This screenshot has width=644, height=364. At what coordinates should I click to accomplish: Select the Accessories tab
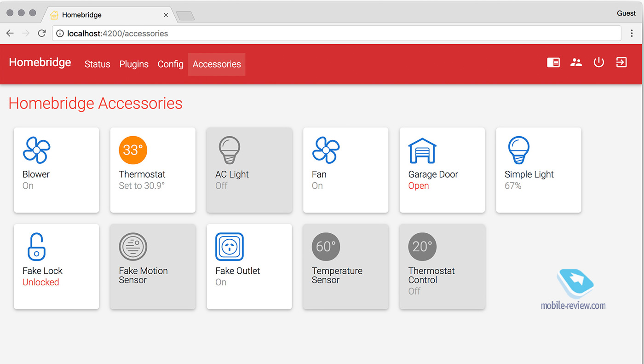217,64
